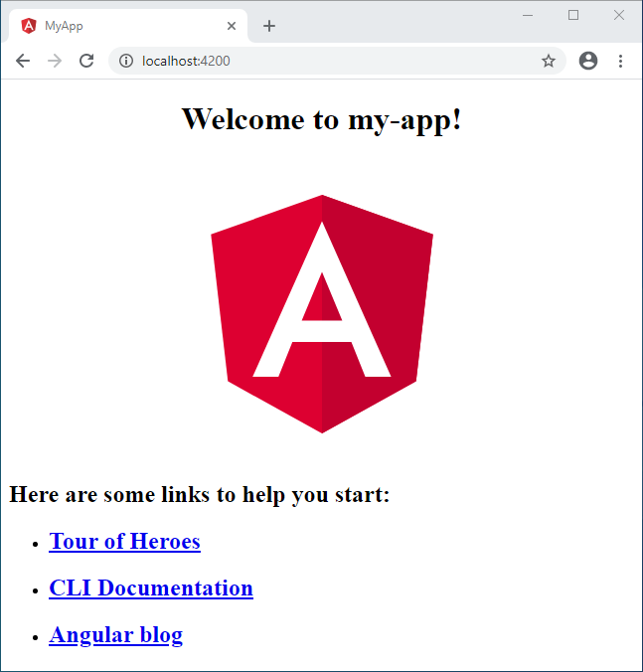Click the large Angular shield logo
This screenshot has width=643, height=672.
tap(322, 314)
